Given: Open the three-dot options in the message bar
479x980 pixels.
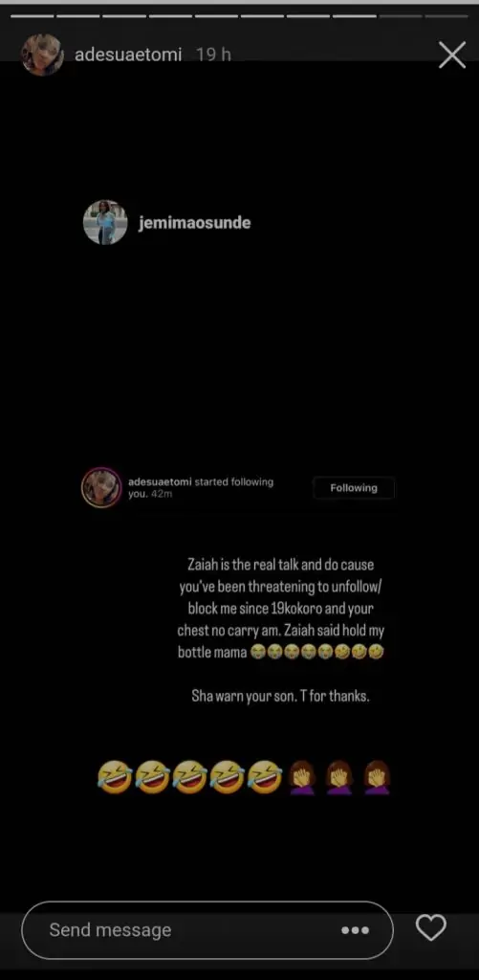Looking at the screenshot, I should tap(356, 930).
